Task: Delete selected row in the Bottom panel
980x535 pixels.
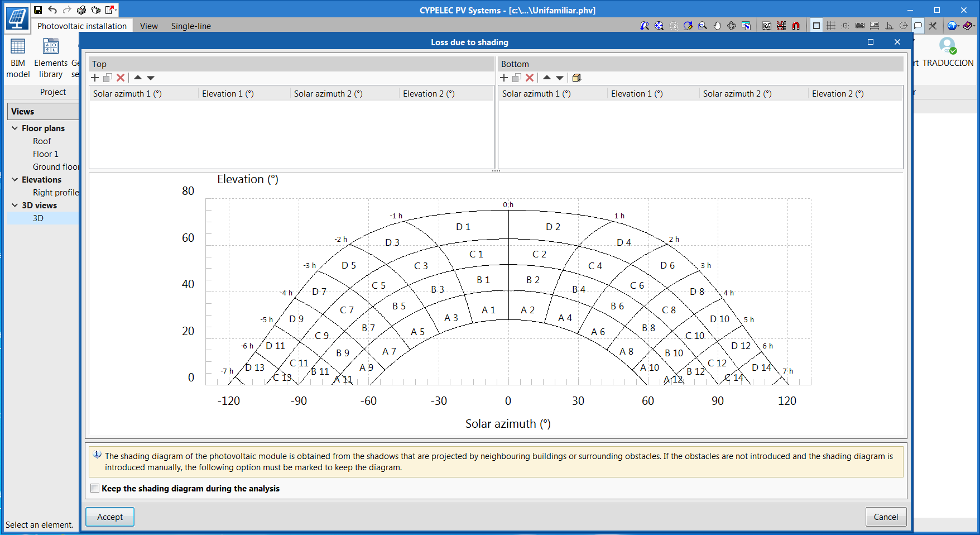Action: tap(530, 78)
